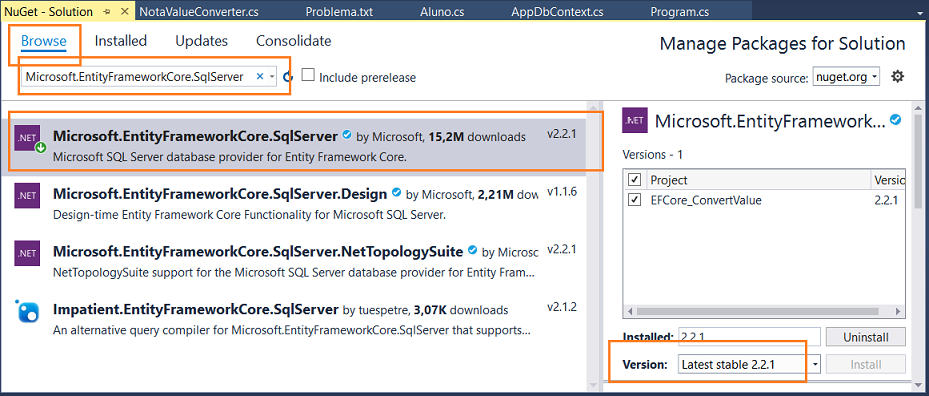
Task: Expand the Version Latest stable dropdown
Action: tap(749, 364)
